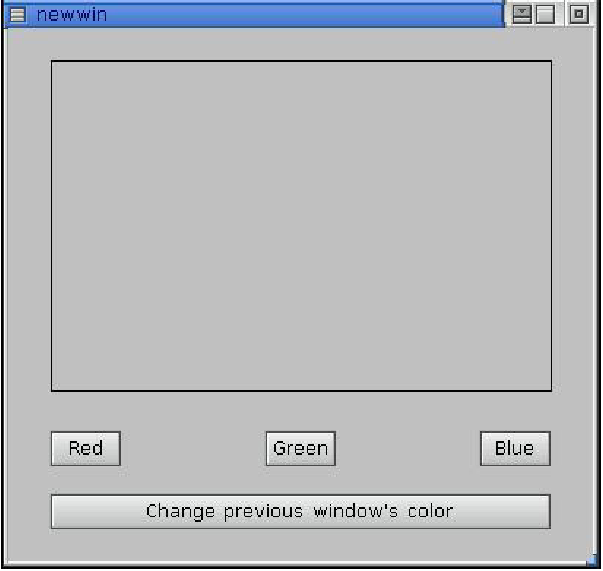603x571 pixels.
Task: Show the window operations menu
Action: pos(17,15)
